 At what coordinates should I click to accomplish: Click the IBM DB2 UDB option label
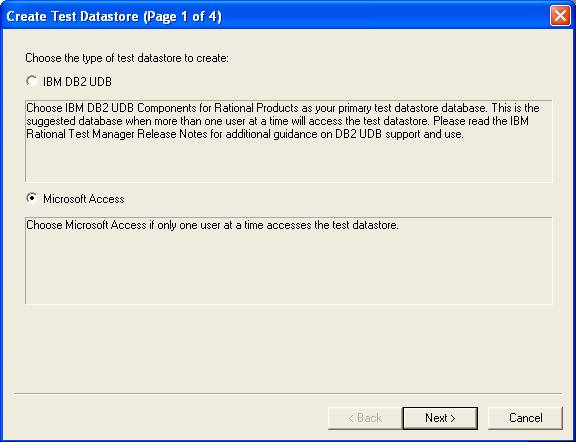click(77, 82)
